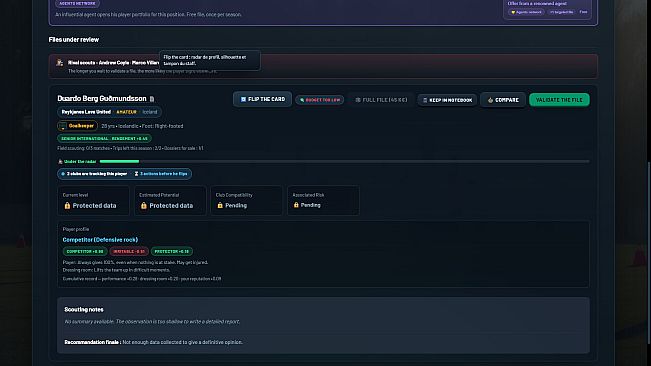
Task: Click the COMPETITOR green trait tag
Action: (85, 251)
